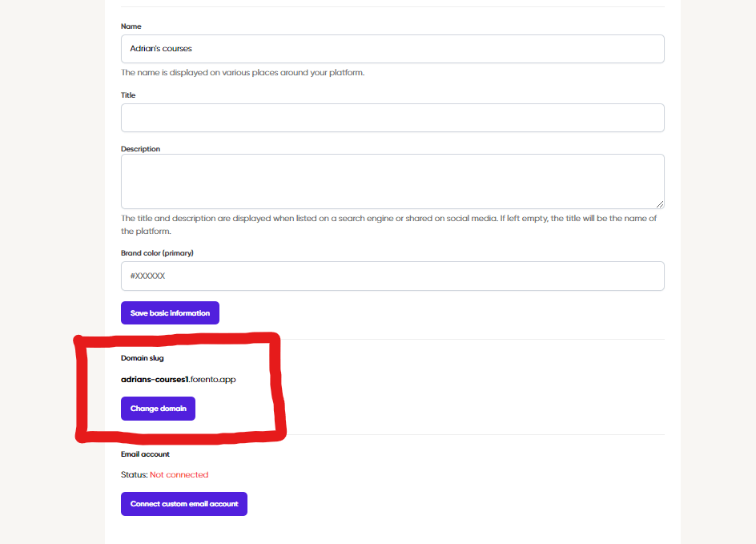Viewport: 756px width, 544px height.
Task: Click inside the Description text area
Action: [x=392, y=181]
